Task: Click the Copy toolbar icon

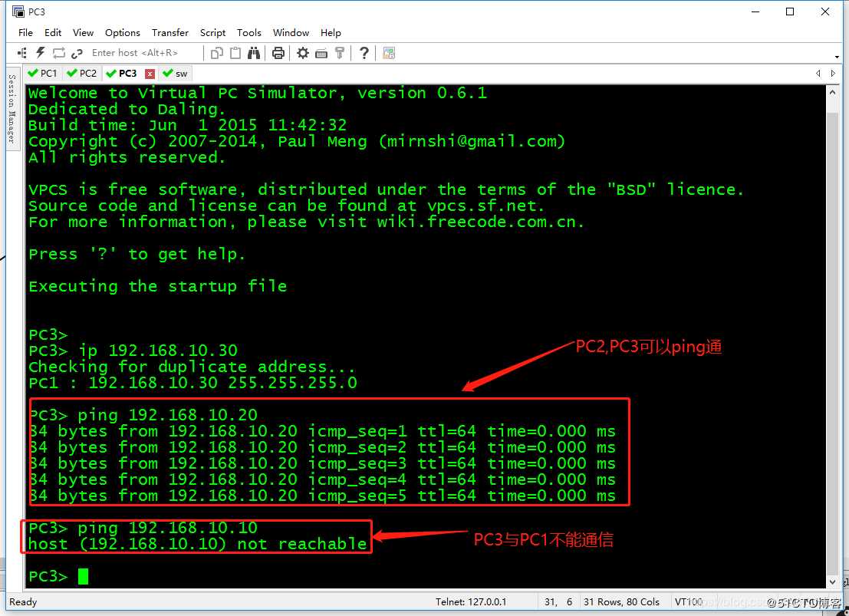Action: [x=216, y=53]
